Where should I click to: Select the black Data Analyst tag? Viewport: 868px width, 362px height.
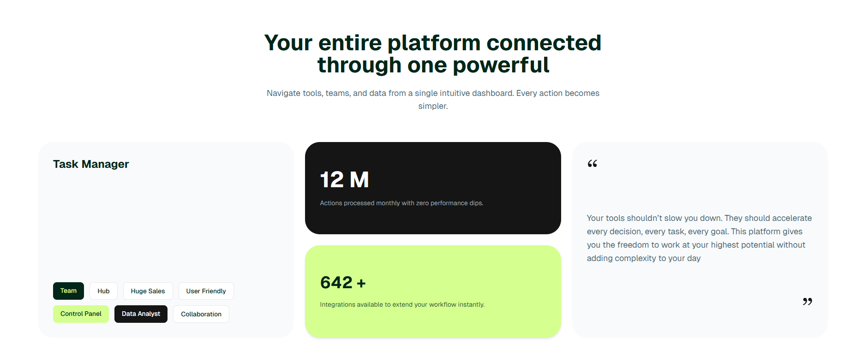tap(141, 314)
